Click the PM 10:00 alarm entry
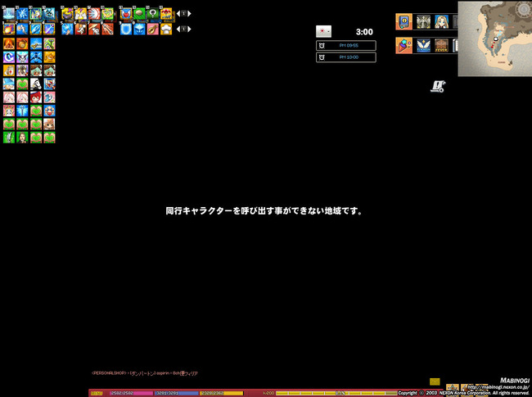The height and width of the screenshot is (397, 532). 345,57
